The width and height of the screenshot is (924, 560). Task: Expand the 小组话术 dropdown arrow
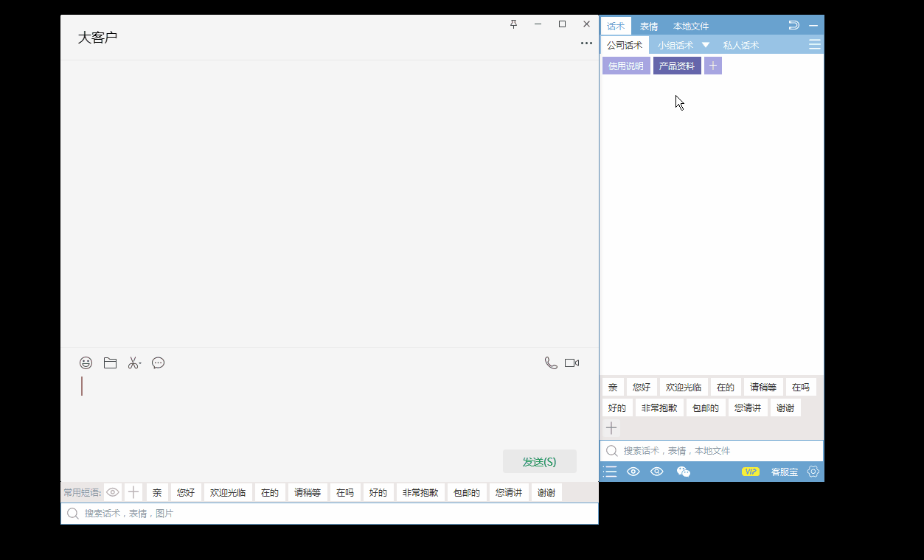click(x=706, y=44)
